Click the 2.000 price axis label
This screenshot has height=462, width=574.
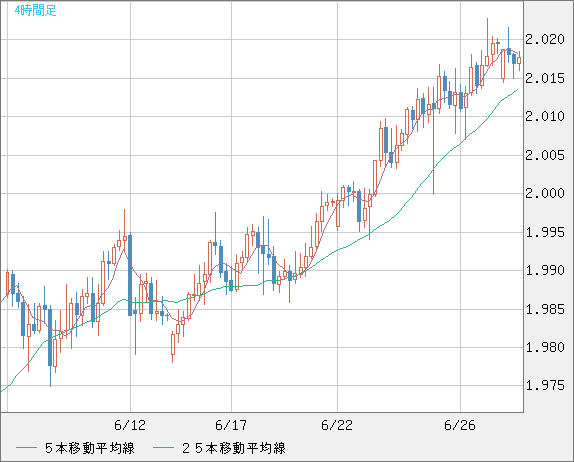click(545, 193)
